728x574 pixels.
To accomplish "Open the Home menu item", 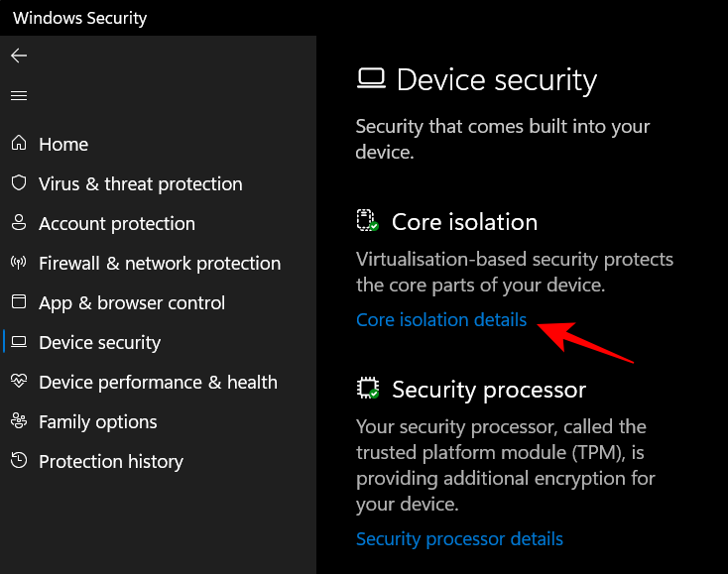I will tap(63, 144).
